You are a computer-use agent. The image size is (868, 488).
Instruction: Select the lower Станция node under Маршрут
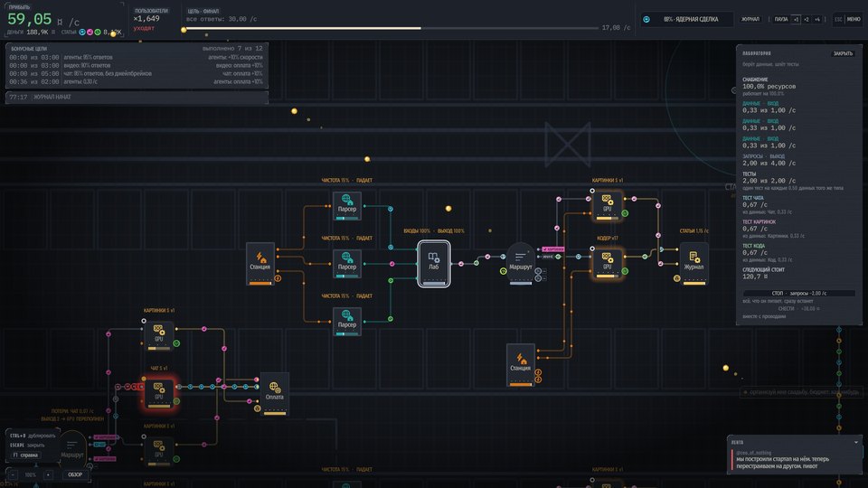point(521,364)
